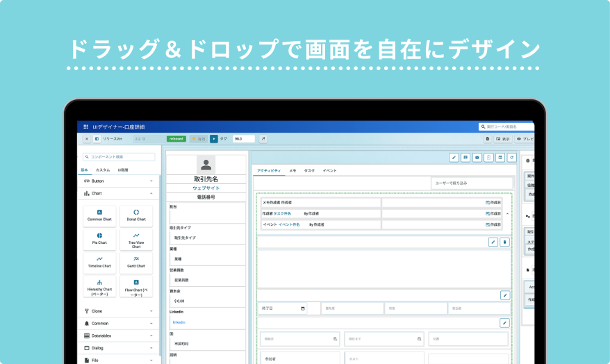Image resolution: width=610 pixels, height=364 pixels.
Task: Click the green released badge
Action: coord(176,139)
